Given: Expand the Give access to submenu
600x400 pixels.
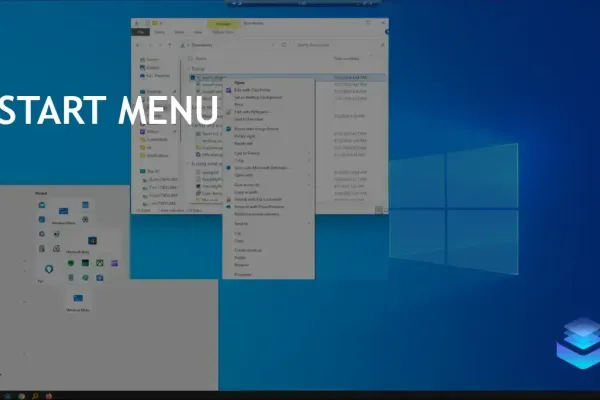Looking at the screenshot, I should [268, 185].
